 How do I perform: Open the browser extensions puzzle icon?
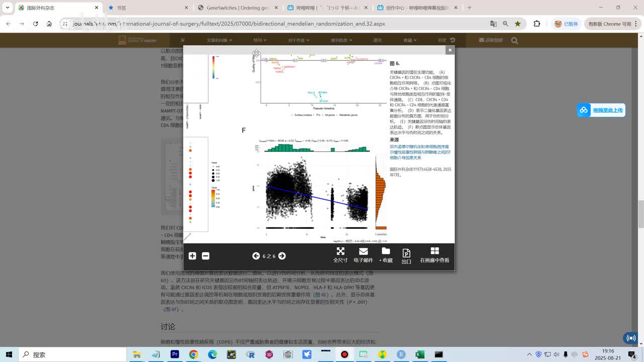[x=537, y=24]
